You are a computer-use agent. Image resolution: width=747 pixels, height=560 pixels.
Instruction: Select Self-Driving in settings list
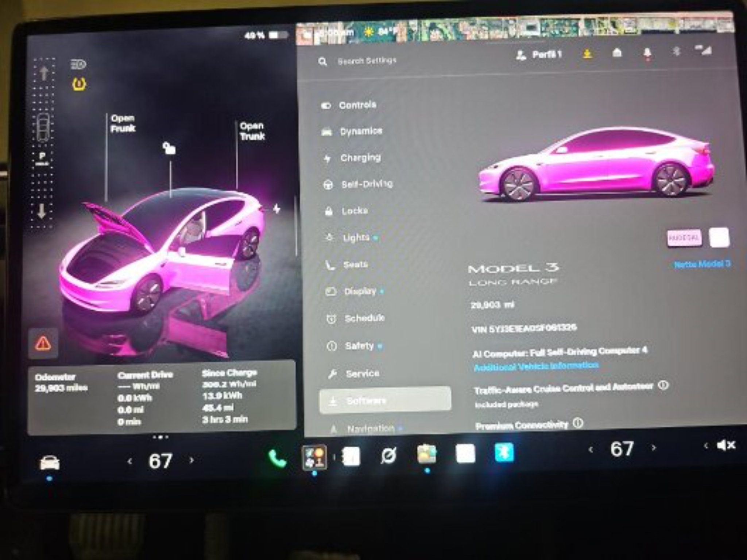click(358, 184)
